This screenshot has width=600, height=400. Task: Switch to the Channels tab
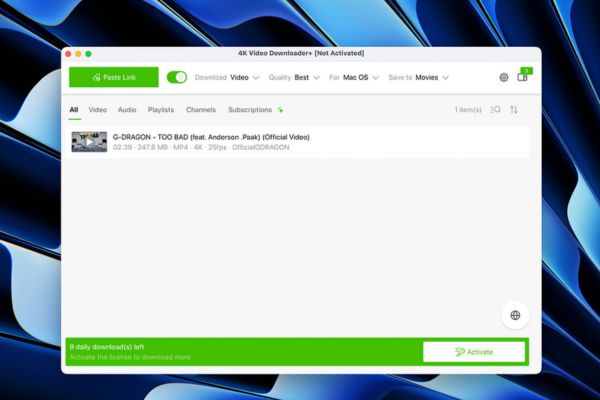[x=201, y=110]
